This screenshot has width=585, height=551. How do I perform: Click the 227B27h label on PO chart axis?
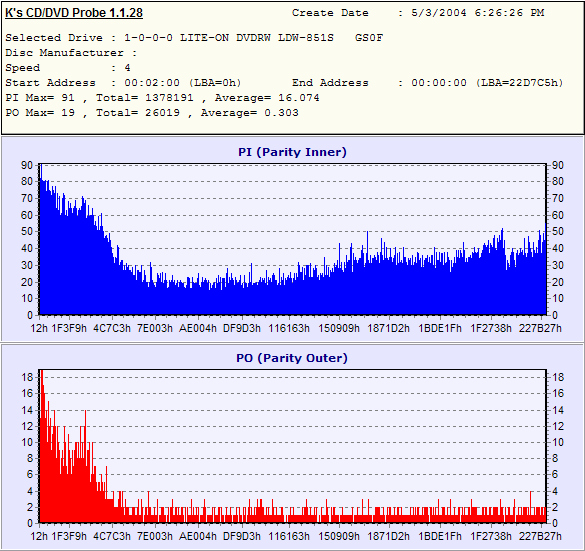(540, 536)
